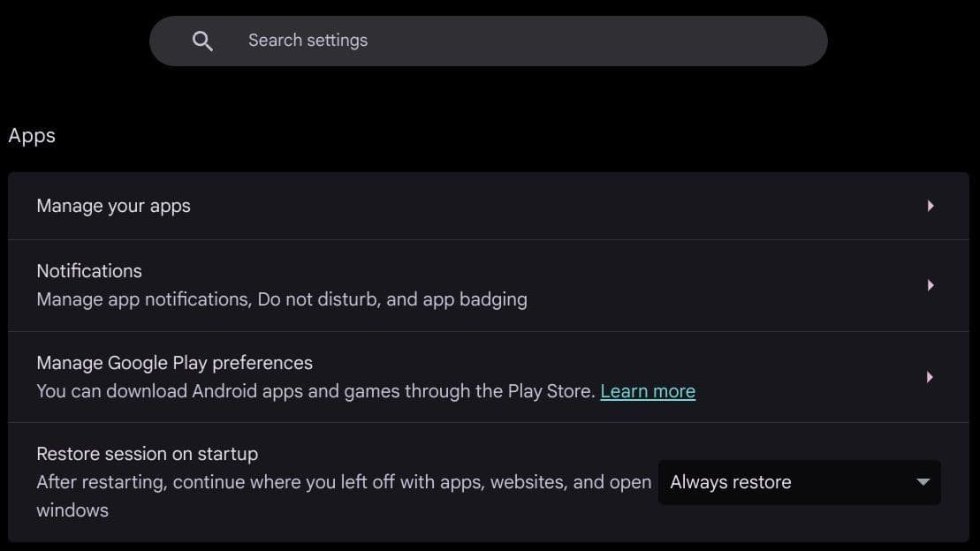Click the Notifications row description text
980x551 pixels.
point(281,298)
